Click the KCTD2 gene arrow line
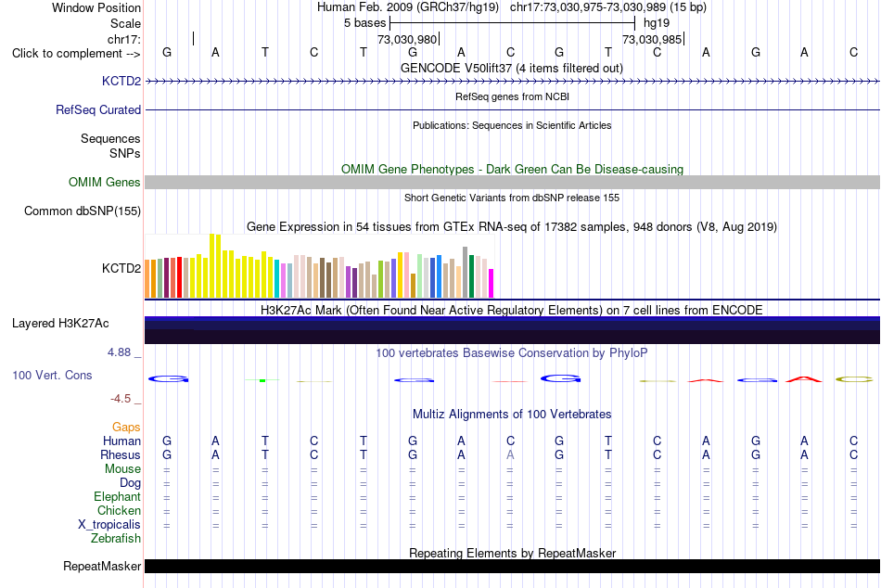This screenshot has width=881, height=588. (x=513, y=82)
